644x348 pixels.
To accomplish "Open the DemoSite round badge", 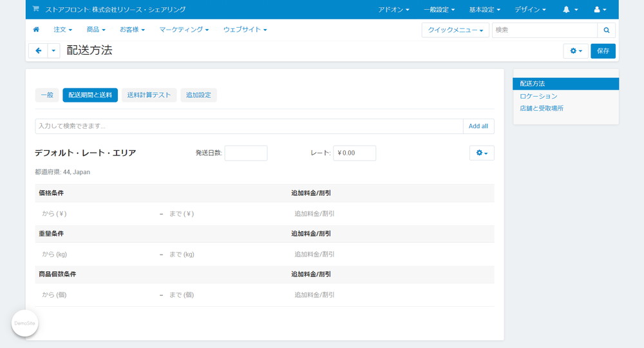I will [x=24, y=324].
